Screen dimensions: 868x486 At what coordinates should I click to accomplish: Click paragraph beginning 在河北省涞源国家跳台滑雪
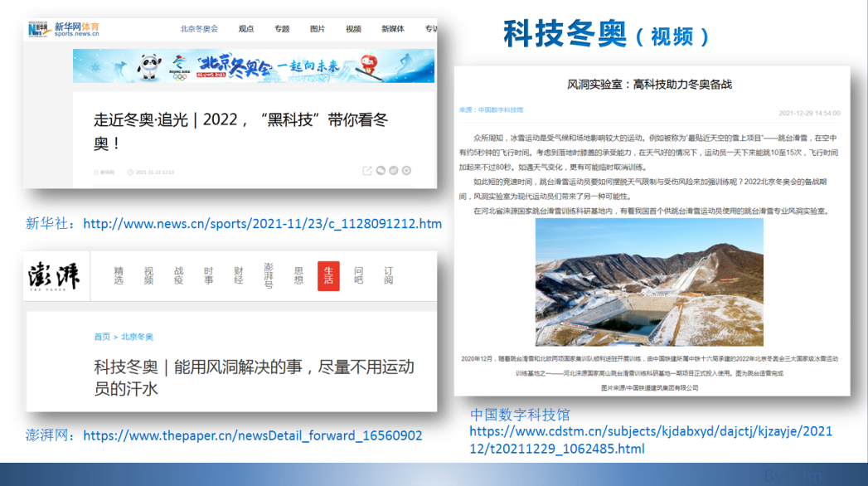coord(651,211)
